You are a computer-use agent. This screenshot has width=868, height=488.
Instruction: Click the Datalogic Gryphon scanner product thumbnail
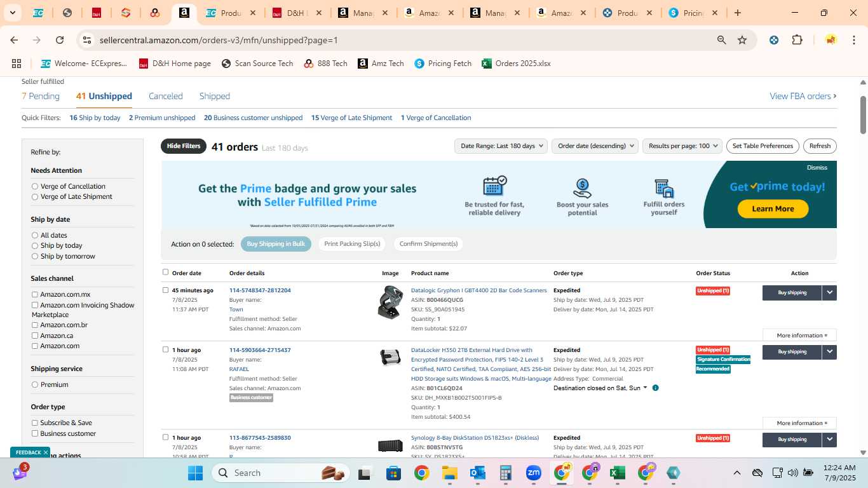390,302
